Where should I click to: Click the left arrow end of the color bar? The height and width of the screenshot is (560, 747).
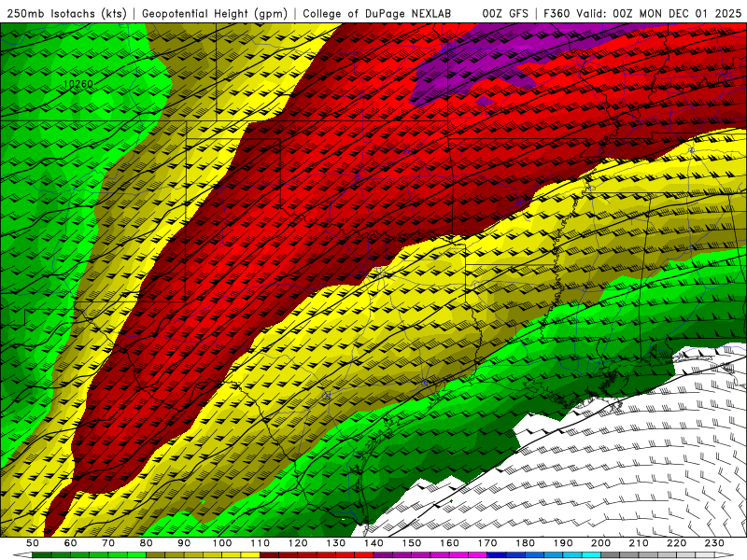click(x=22, y=555)
